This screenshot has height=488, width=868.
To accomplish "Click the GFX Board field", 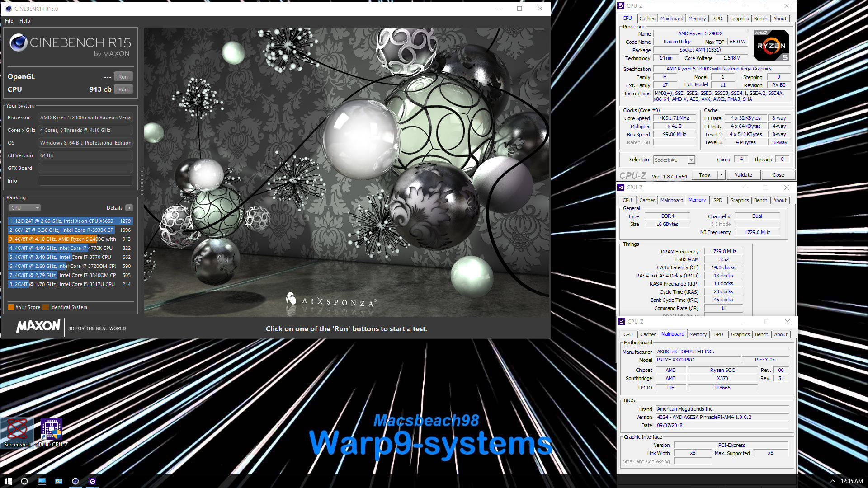I will pos(85,168).
